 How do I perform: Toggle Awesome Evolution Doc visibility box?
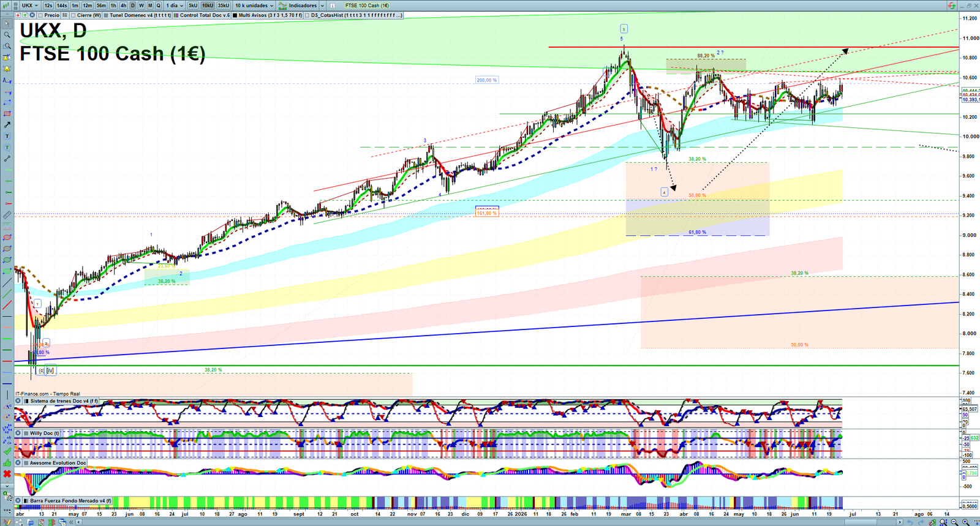pos(26,463)
